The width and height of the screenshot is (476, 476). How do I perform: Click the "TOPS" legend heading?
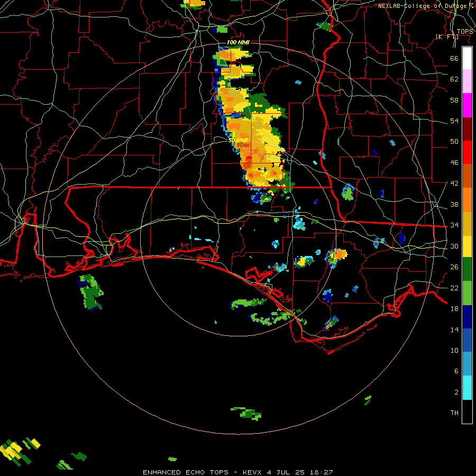coord(465,32)
